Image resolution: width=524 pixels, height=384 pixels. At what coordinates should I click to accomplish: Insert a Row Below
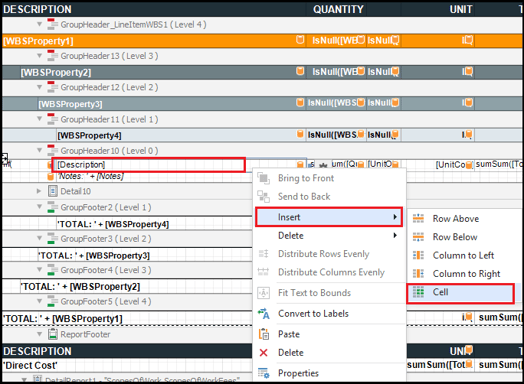(464, 237)
